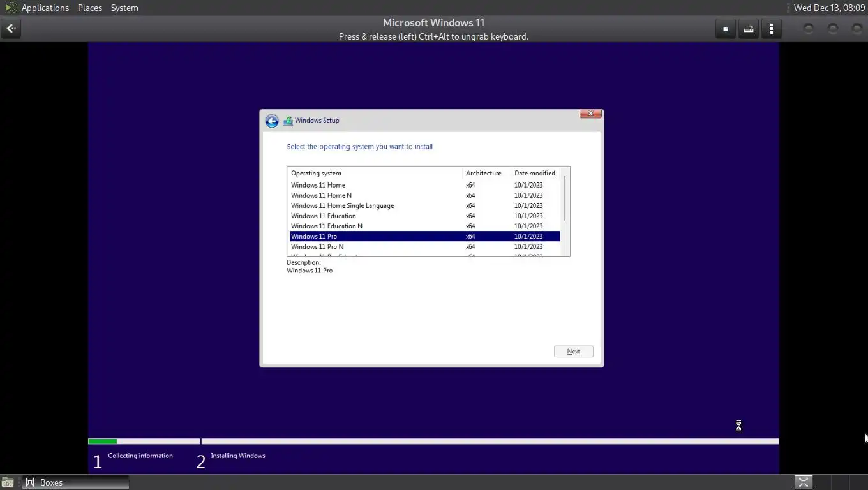Select the highlighted Windows 11 Pro row
This screenshot has width=868, height=490.
(425, 236)
